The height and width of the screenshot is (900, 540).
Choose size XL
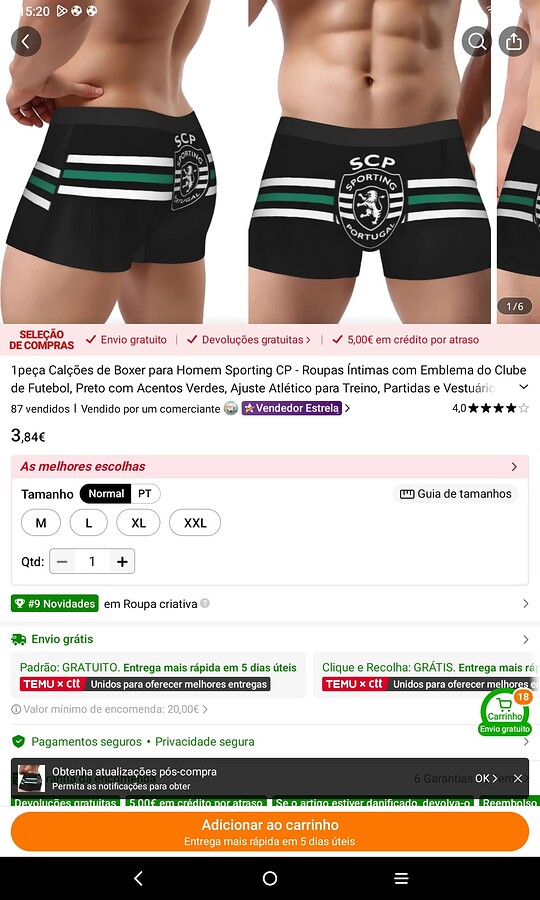coord(138,523)
